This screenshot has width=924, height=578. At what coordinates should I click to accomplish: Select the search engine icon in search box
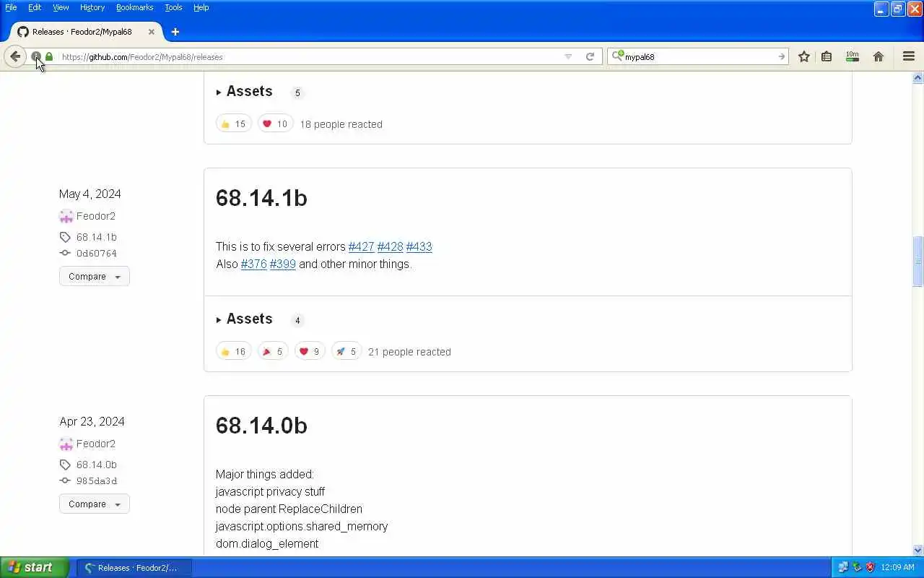click(618, 56)
